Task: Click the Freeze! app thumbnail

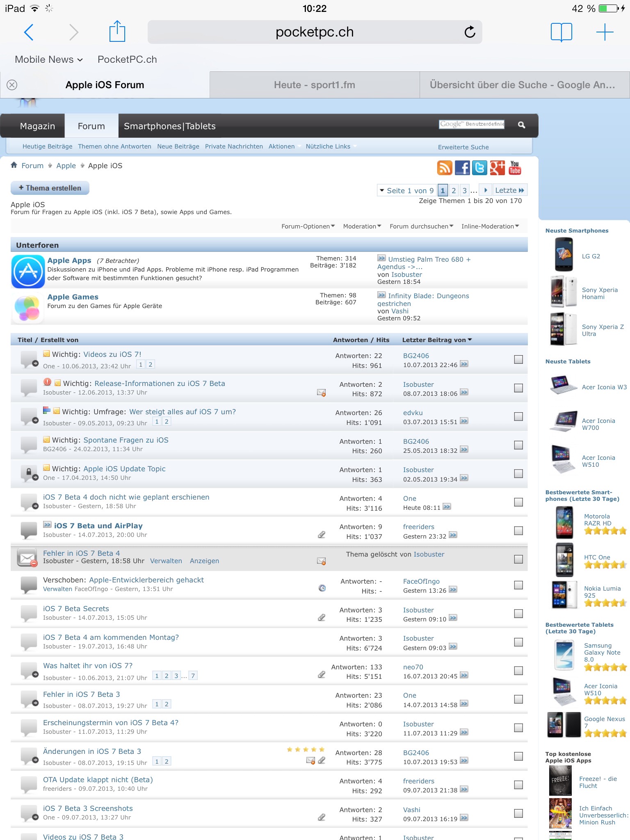Action: tap(560, 781)
